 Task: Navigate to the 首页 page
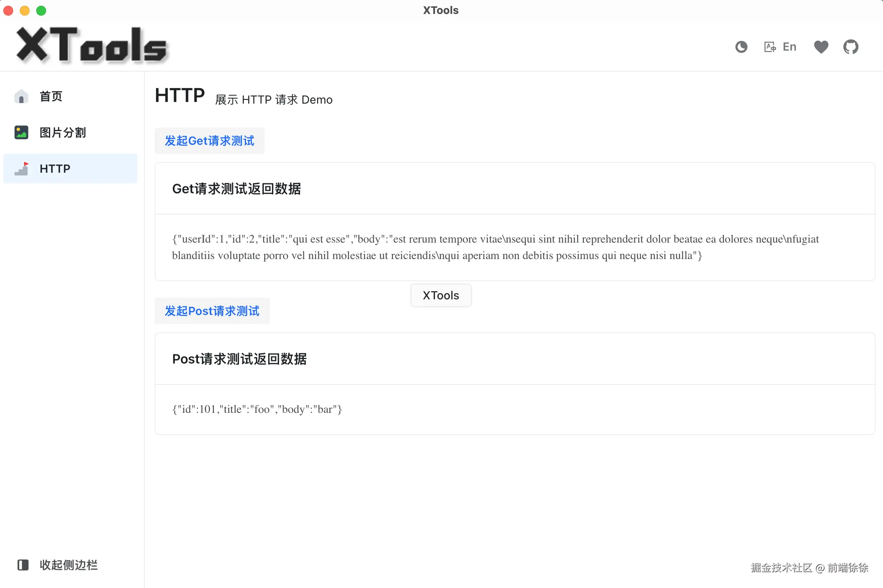[51, 96]
